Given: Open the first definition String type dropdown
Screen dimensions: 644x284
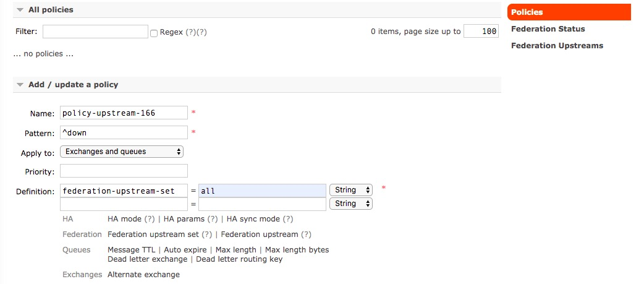Looking at the screenshot, I should [351, 190].
